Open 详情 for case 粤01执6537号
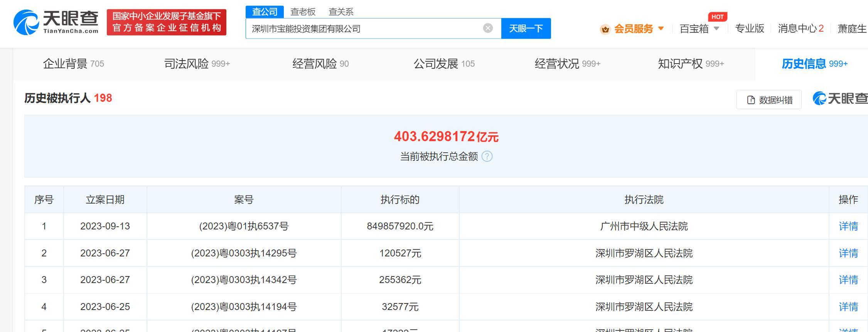Viewport: 868px width, 332px height. [848, 226]
